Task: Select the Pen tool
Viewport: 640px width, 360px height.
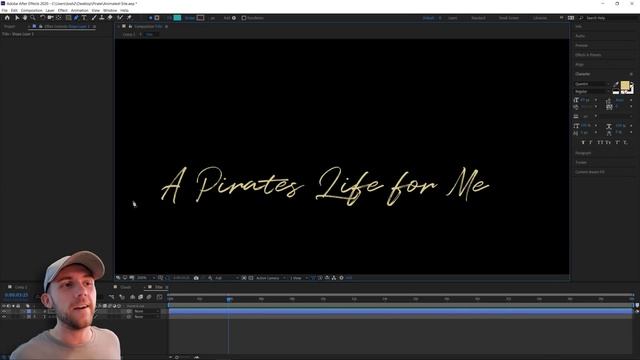Action: pos(76,18)
